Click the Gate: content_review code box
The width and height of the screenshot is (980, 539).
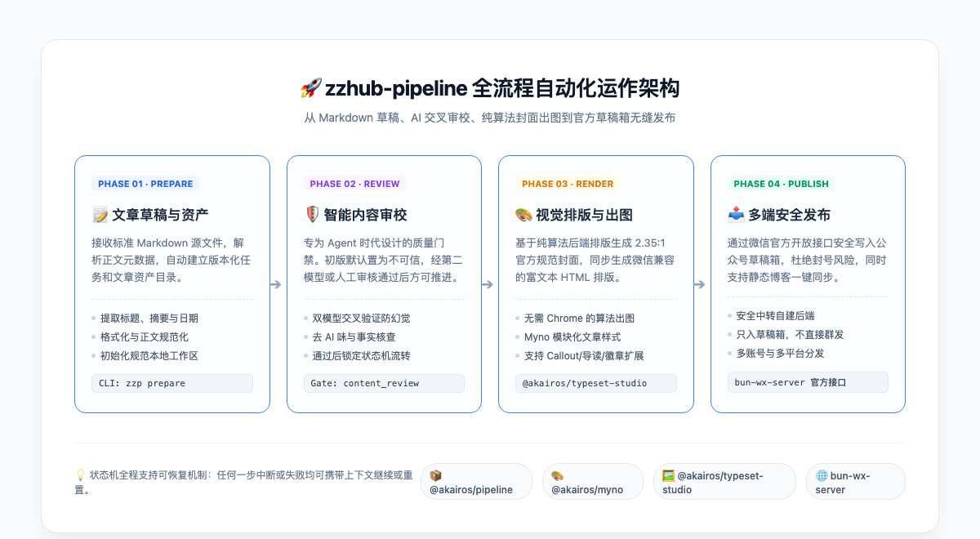point(384,383)
